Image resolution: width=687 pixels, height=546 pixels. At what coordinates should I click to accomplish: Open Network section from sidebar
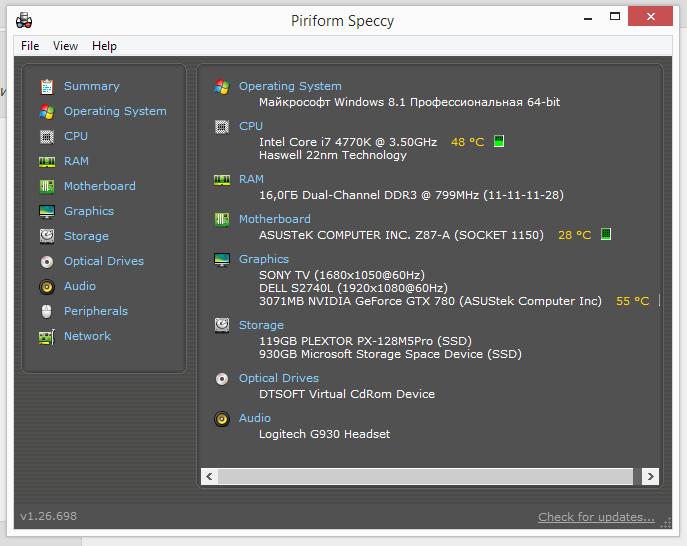[88, 336]
